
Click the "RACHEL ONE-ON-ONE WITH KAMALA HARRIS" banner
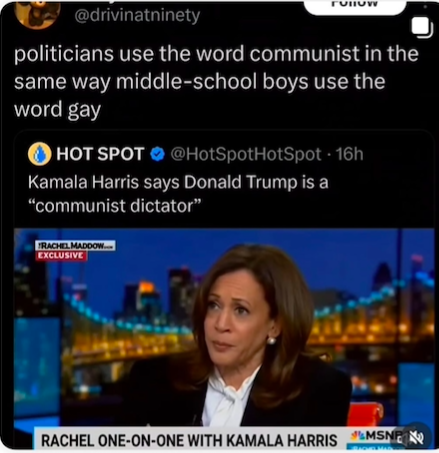click(189, 440)
